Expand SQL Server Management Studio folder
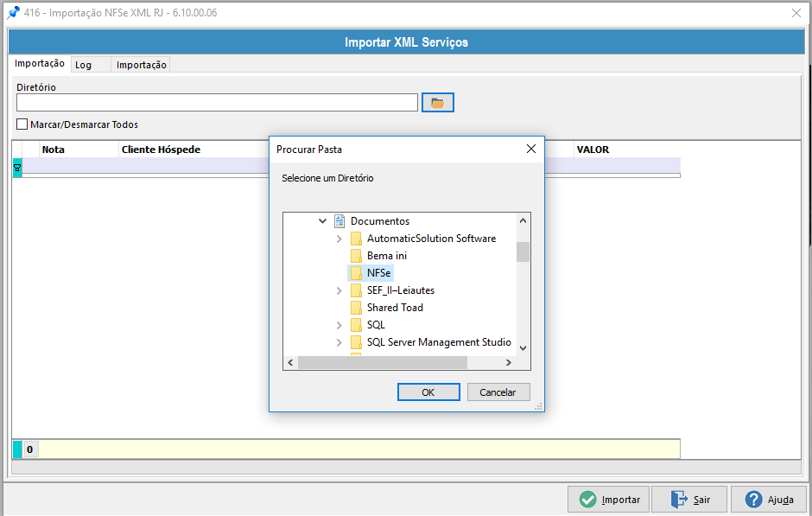This screenshot has width=812, height=516. click(x=339, y=342)
